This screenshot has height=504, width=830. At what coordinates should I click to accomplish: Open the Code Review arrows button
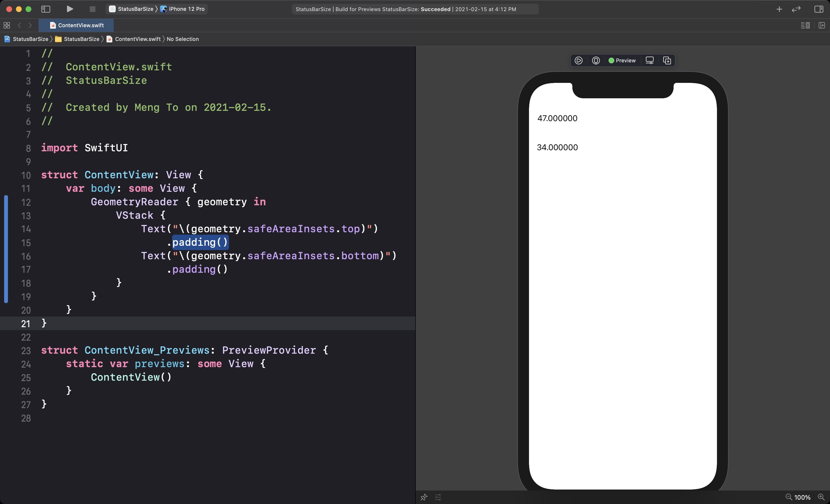coord(796,9)
